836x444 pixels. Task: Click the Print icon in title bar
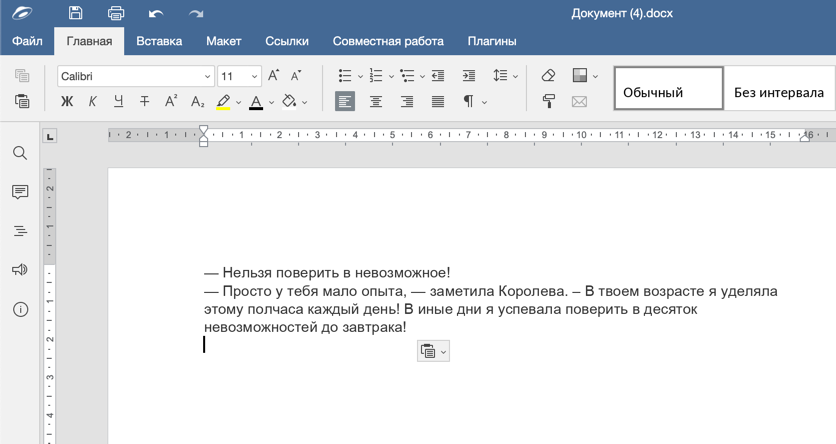[x=115, y=13]
